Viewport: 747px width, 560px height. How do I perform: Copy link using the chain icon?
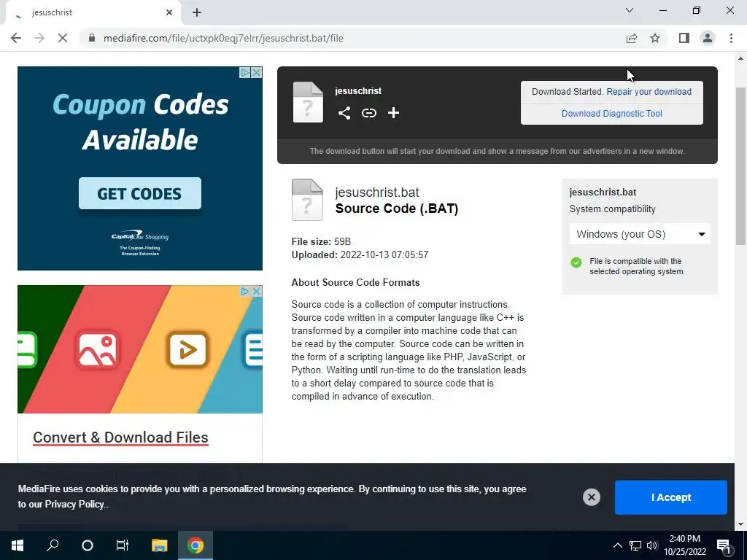tap(368, 113)
